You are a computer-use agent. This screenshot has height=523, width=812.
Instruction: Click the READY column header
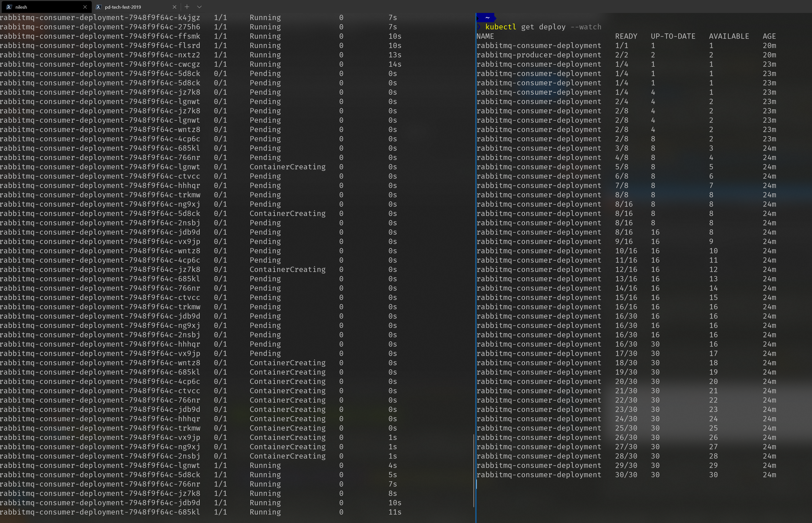(626, 36)
